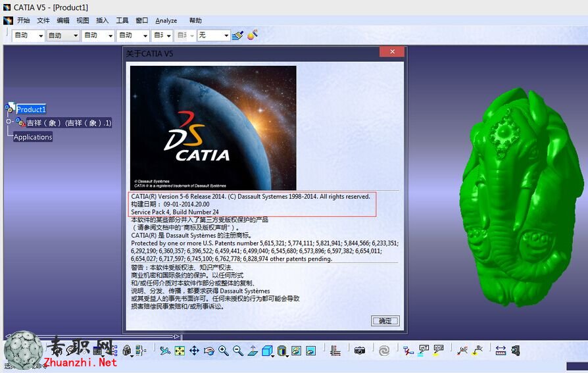Click the Zoom In magnifier icon
Image resolution: width=588 pixels, height=373 pixels.
224,351
